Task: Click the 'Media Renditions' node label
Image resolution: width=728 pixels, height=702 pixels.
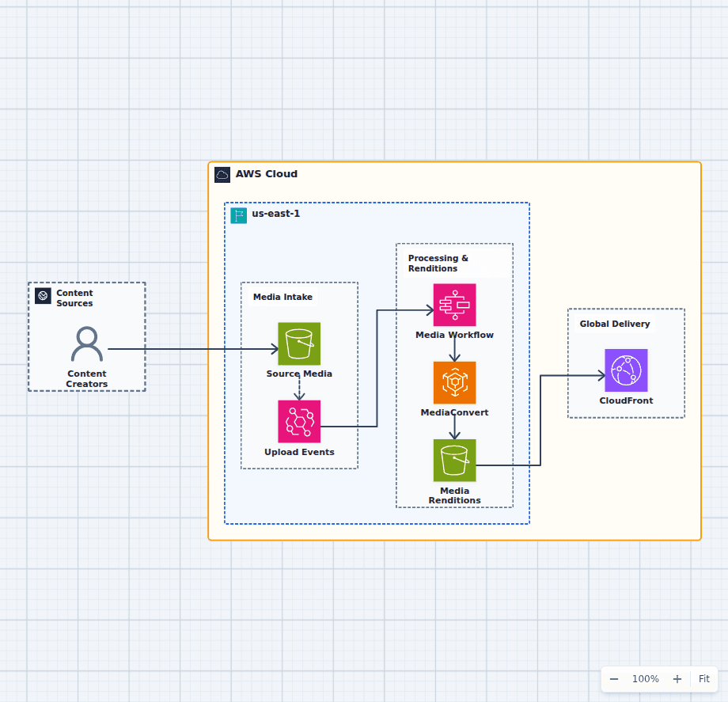Action: coord(454,495)
